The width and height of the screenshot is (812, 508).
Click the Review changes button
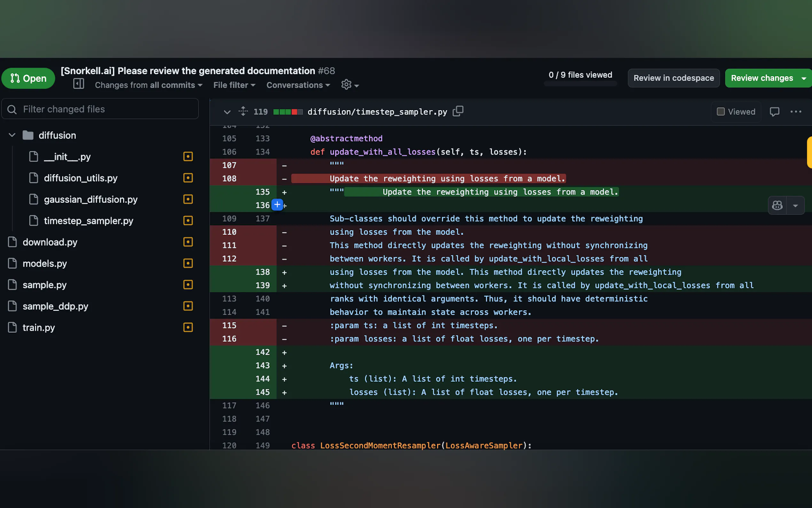[x=762, y=78]
